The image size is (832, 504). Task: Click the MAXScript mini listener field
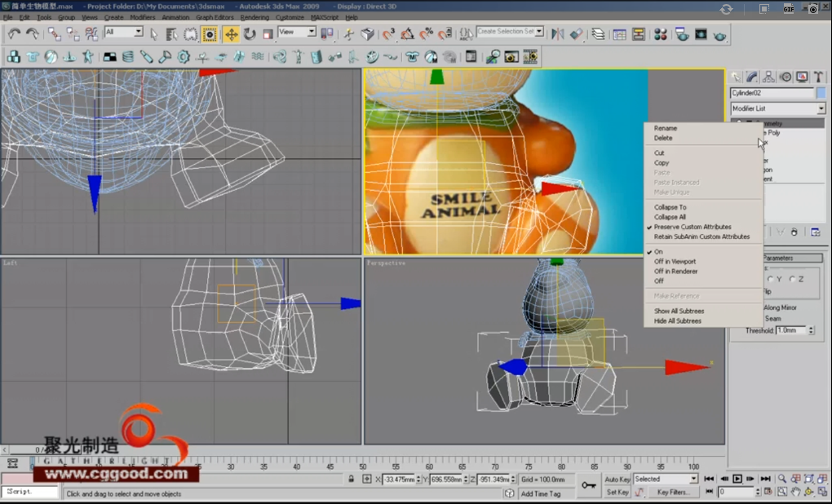(x=29, y=492)
